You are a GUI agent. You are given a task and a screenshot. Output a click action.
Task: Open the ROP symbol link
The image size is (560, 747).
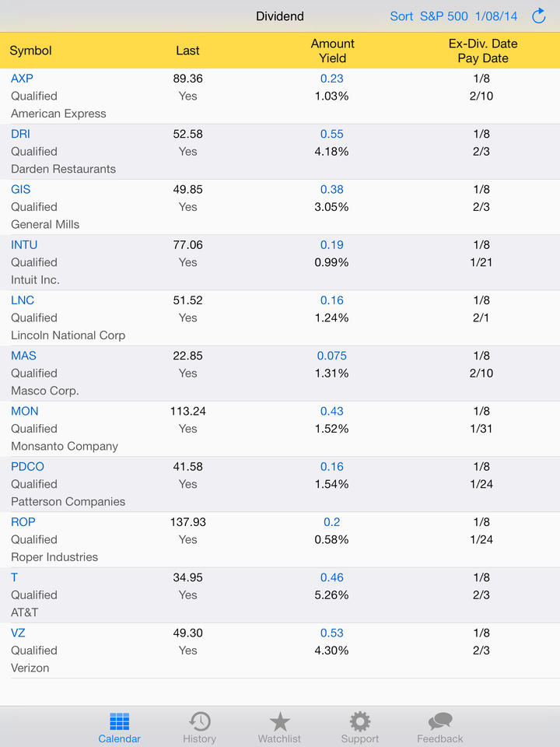(x=23, y=522)
